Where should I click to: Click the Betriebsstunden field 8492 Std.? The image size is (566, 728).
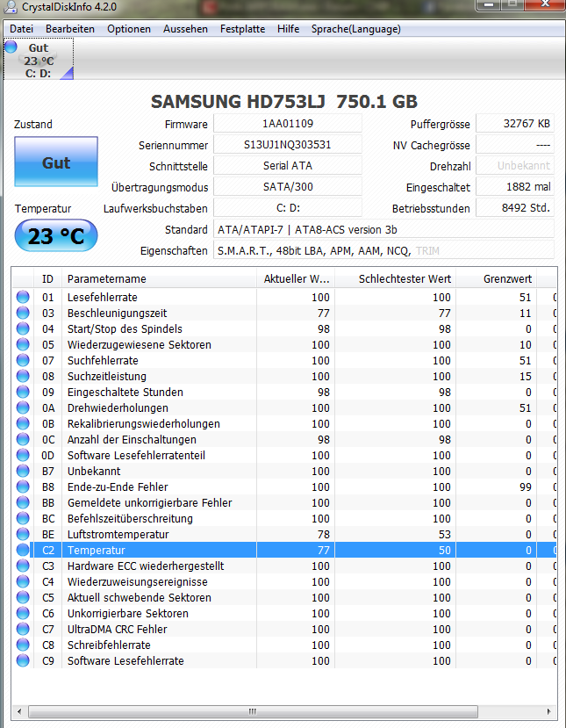tap(515, 208)
